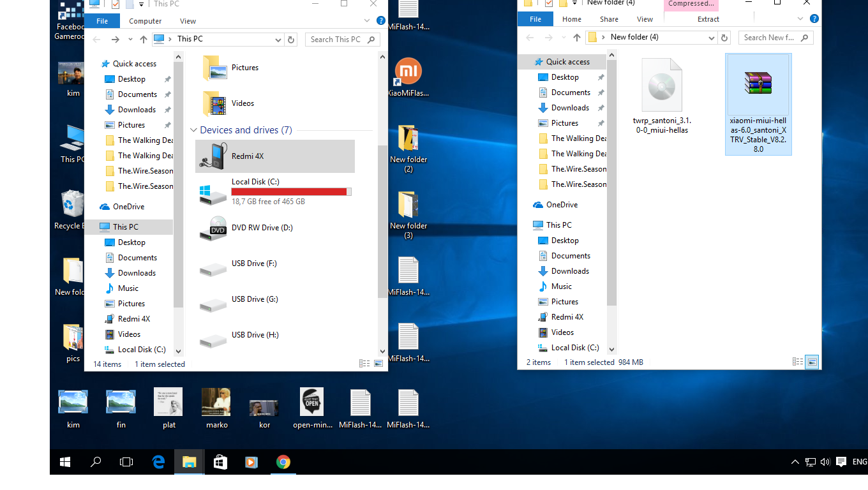Switch to large icons view in New folder (4)
The height and width of the screenshot is (490, 868).
(812, 362)
